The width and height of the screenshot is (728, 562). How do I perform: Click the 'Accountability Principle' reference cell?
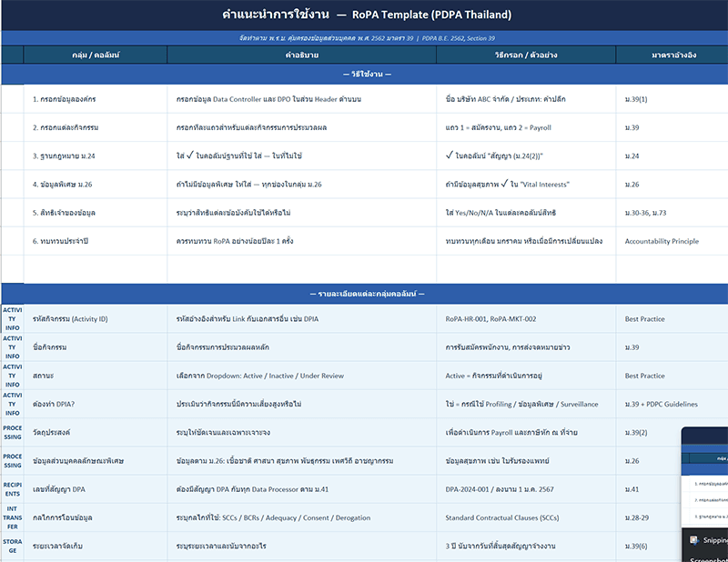point(672,241)
